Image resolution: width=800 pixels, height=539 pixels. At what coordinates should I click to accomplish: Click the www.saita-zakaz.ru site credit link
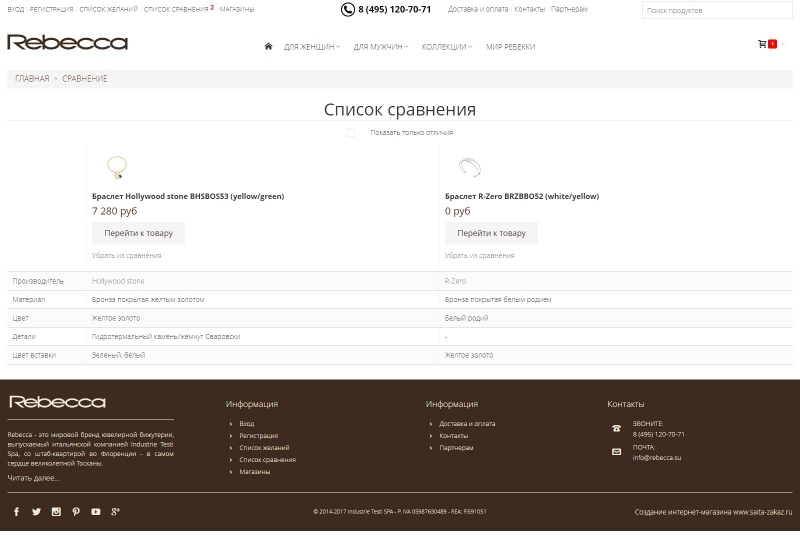tap(763, 512)
